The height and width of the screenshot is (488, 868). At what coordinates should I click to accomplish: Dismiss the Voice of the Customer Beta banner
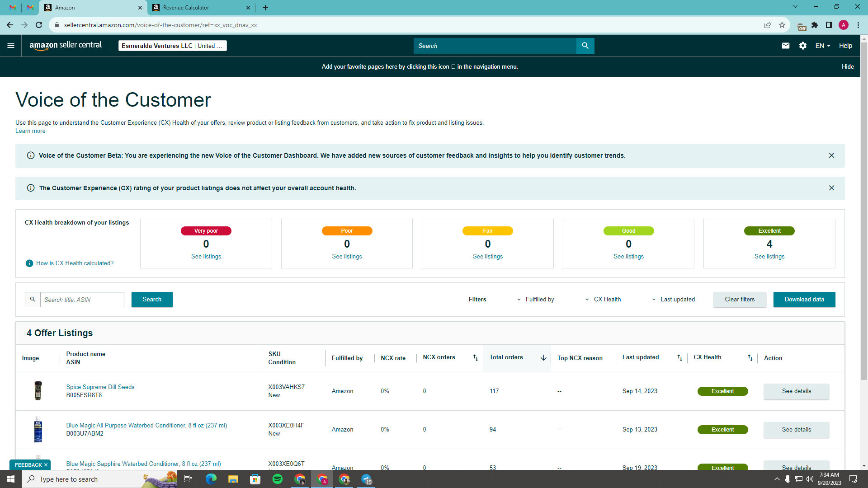click(x=831, y=155)
